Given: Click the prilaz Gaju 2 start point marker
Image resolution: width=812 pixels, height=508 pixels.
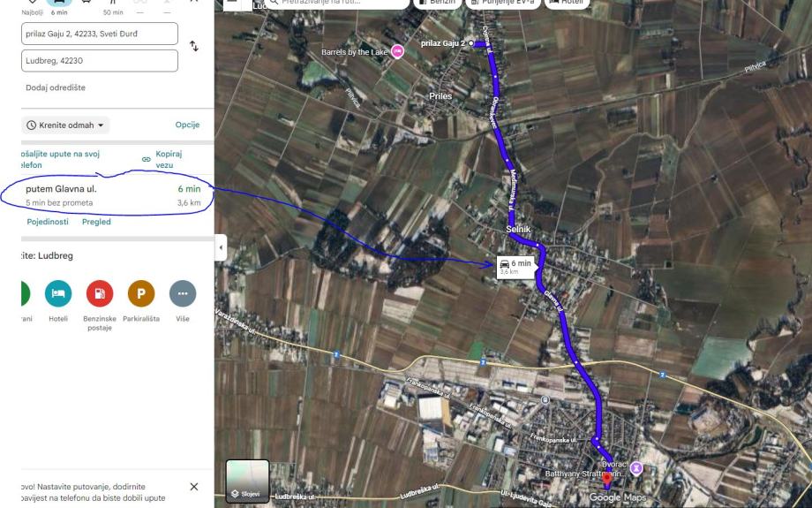Looking at the screenshot, I should coord(471,43).
